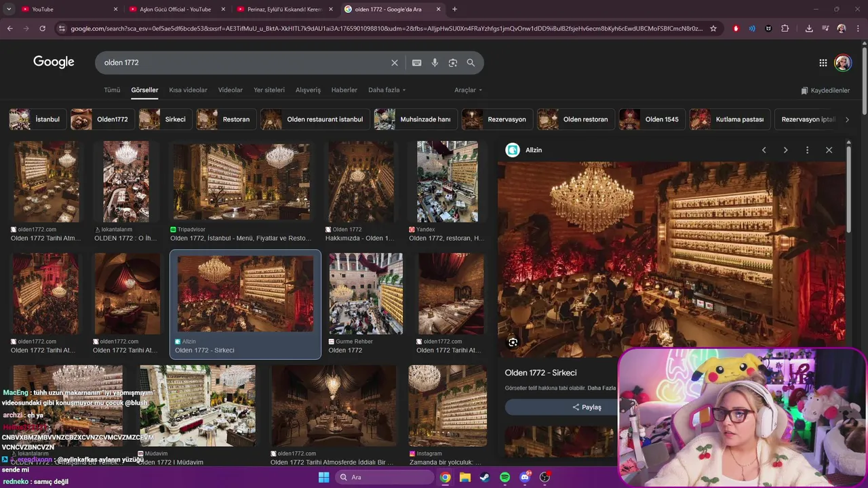868x488 pixels.
Task: Click the Chrome address bar URL
Action: point(387,28)
